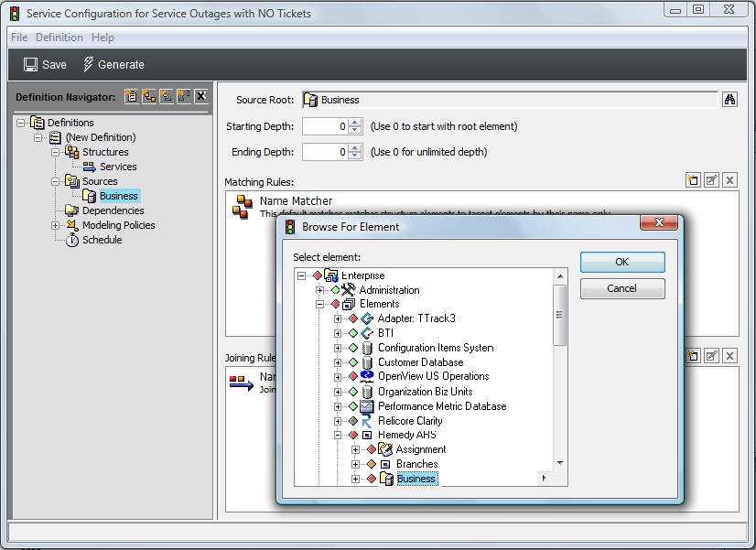
Task: Collapse the Remedy ARS node
Action: 338,436
